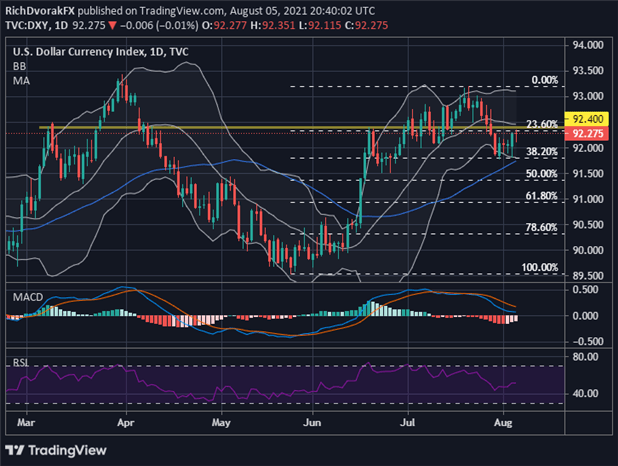Click the 'TVC:DXY, 1D' symbol text

click(36, 26)
